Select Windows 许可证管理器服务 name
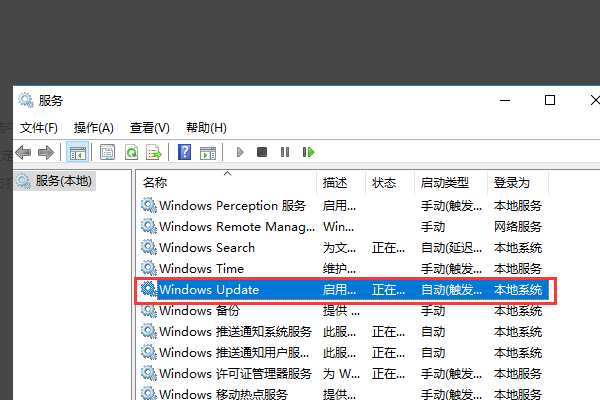600x400 pixels. coord(235,374)
